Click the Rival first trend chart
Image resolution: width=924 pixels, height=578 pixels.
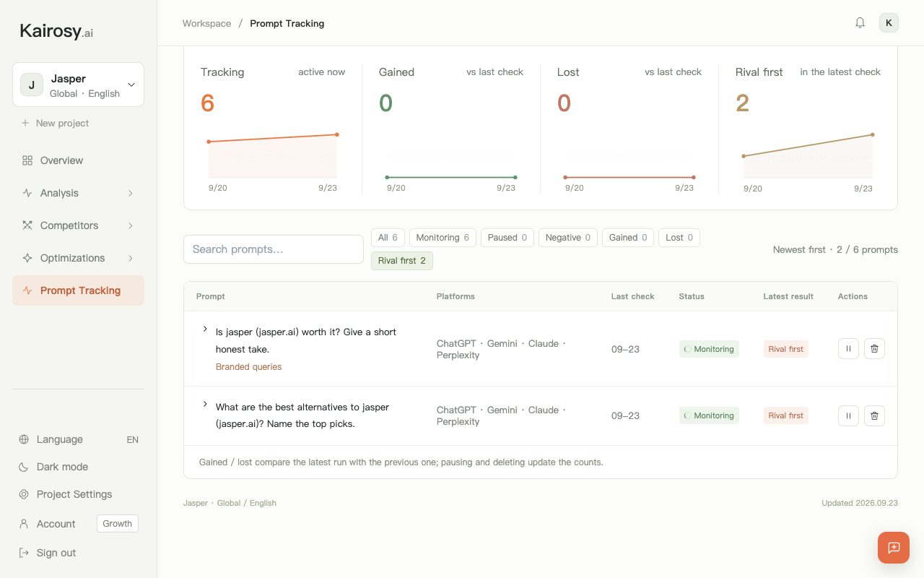pyautogui.click(x=808, y=155)
